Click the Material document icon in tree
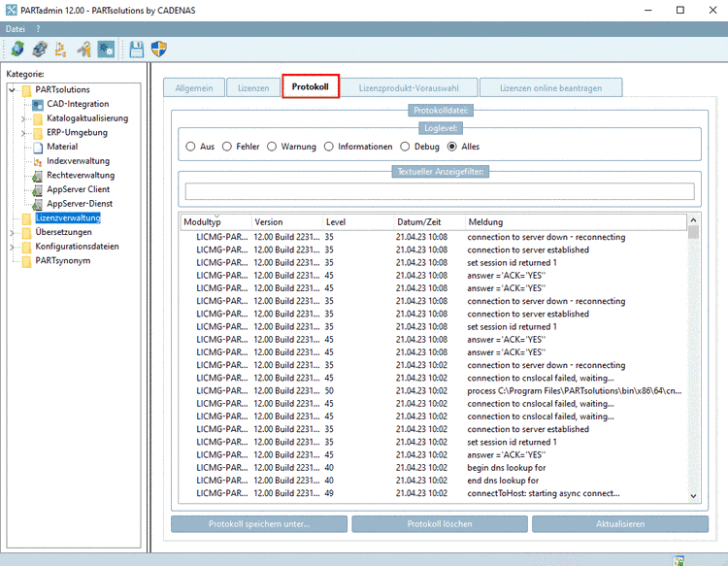This screenshot has width=728, height=566. (38, 148)
